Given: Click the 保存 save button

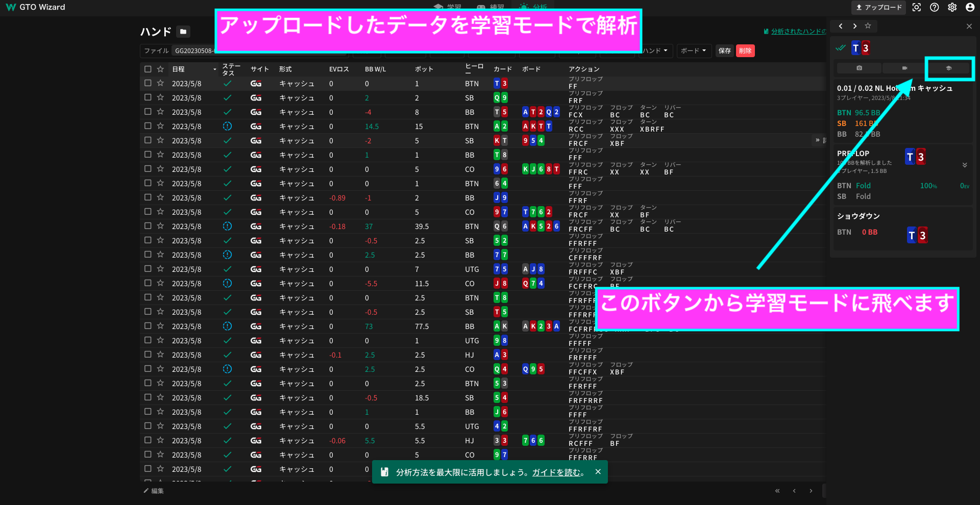Looking at the screenshot, I should (x=725, y=50).
